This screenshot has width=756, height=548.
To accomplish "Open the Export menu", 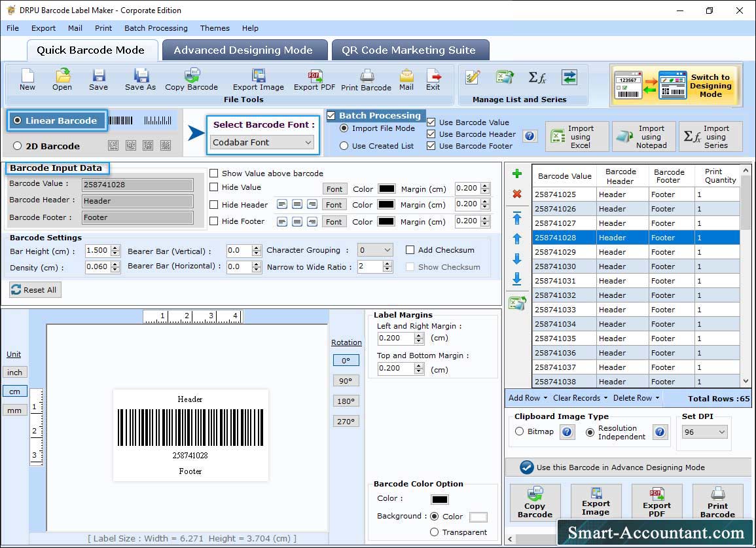I will point(43,28).
